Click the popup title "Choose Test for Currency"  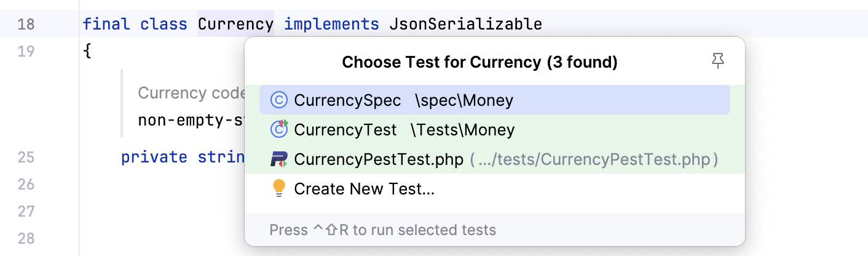coord(479,62)
